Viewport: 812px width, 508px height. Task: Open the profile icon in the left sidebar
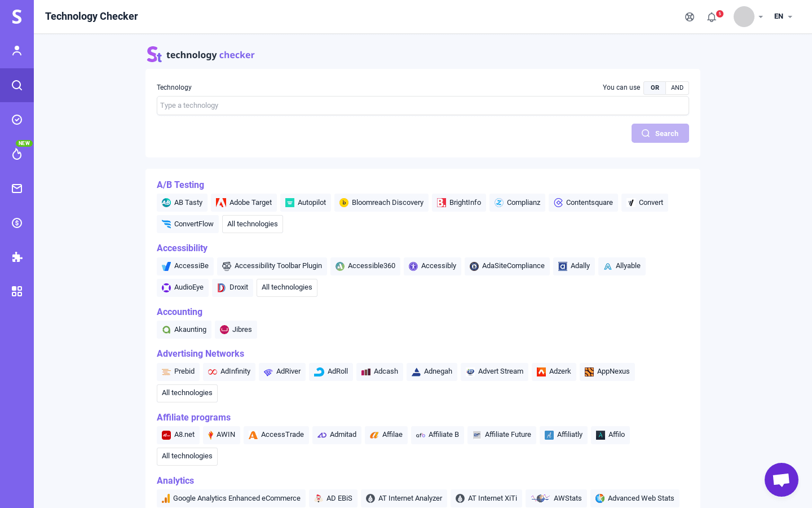[x=17, y=51]
